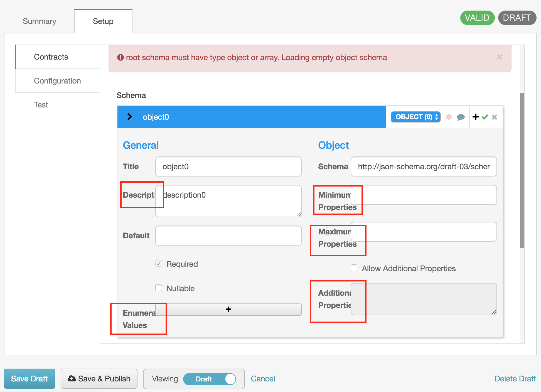
Task: Switch to the Summary tab
Action: tap(39, 21)
